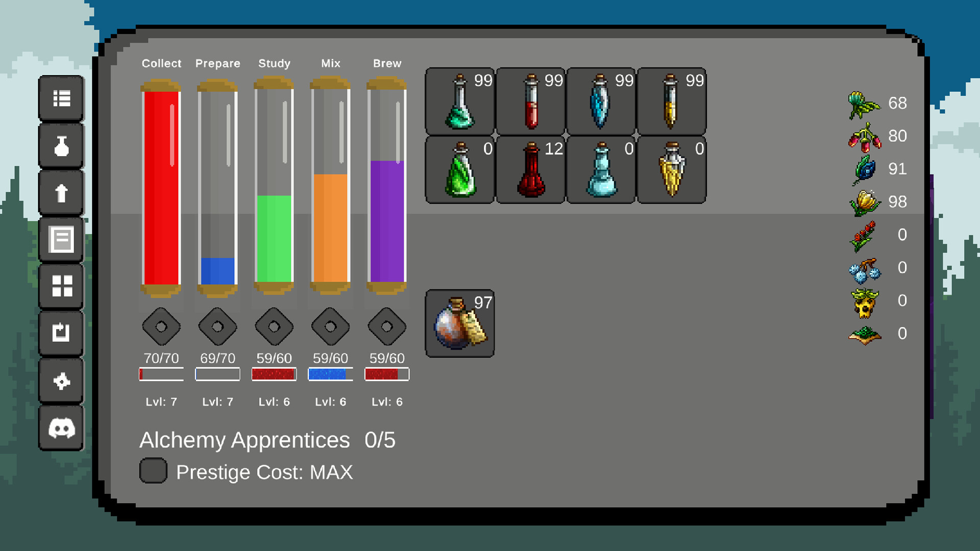
Task: Select the red round potion showing 12
Action: (530, 169)
